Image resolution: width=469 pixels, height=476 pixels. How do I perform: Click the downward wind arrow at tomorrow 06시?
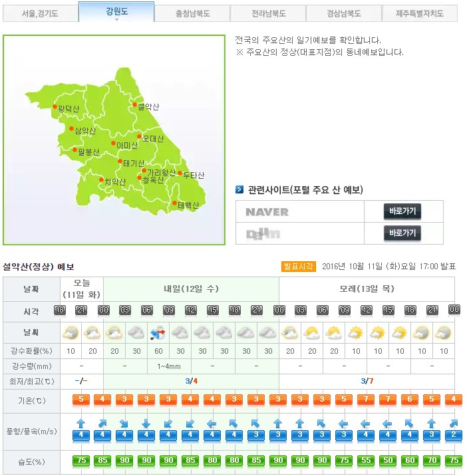(146, 423)
